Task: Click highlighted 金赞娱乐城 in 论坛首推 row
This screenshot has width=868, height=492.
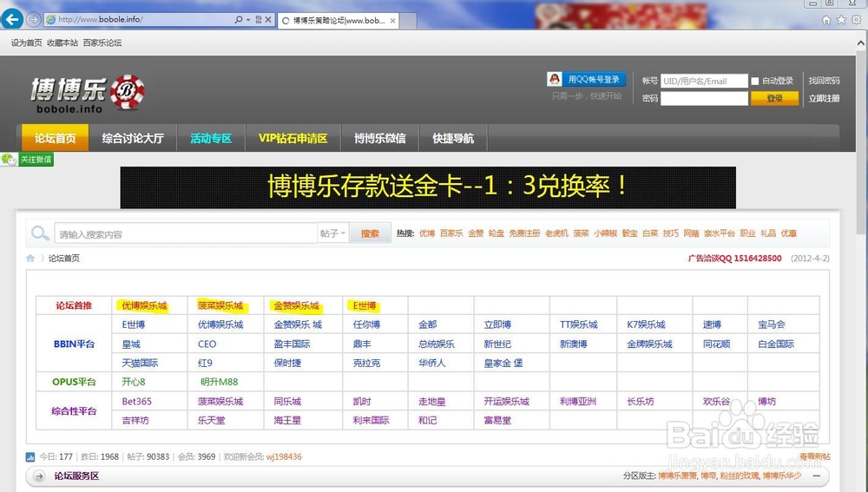Action: (x=296, y=305)
